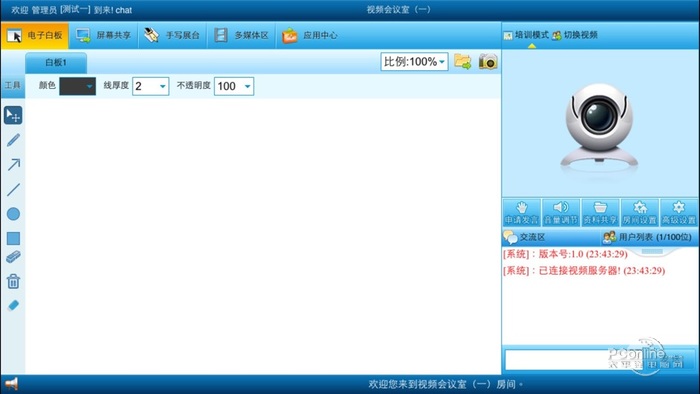Select the eraser tool

pyautogui.click(x=13, y=306)
